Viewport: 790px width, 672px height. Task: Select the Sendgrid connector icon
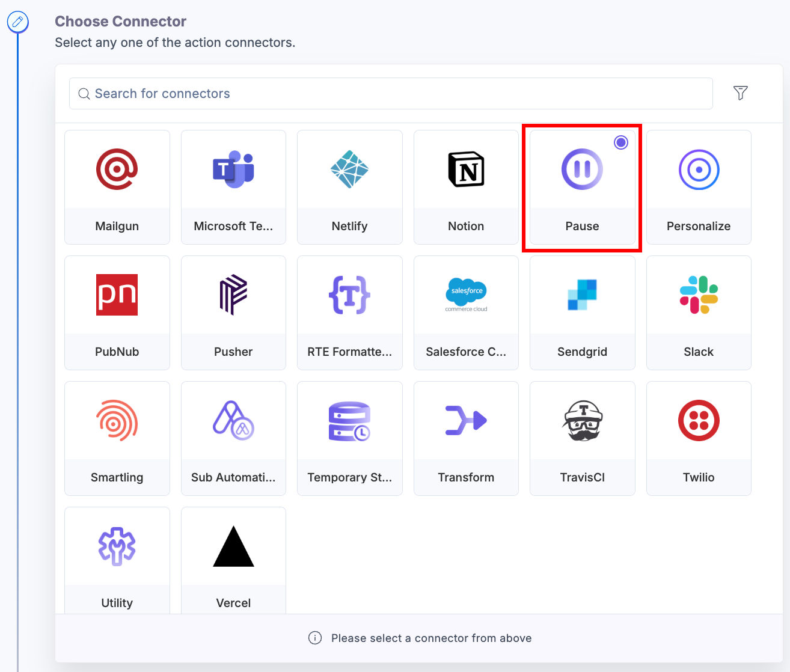point(582,295)
